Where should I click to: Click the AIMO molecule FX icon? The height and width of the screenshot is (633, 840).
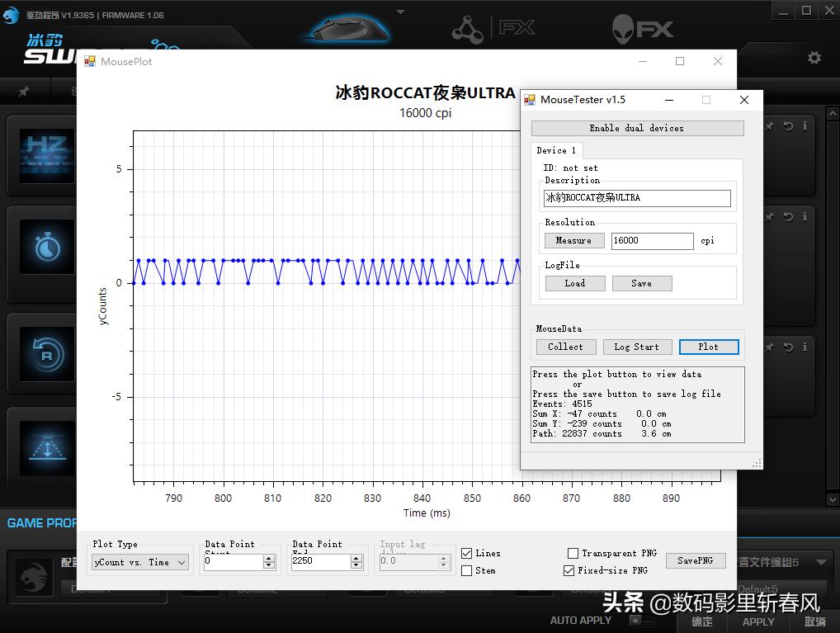(469, 29)
